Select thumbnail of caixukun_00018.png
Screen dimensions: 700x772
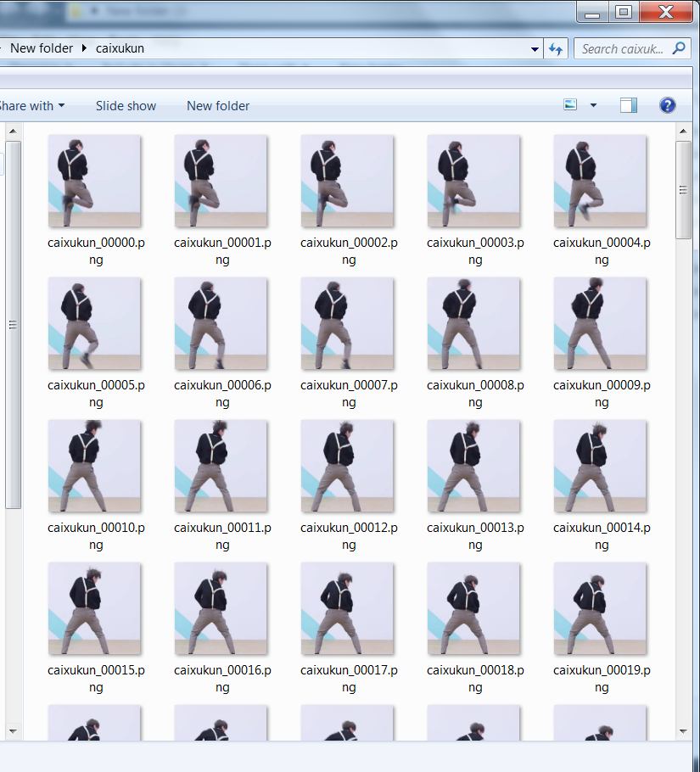coord(473,608)
